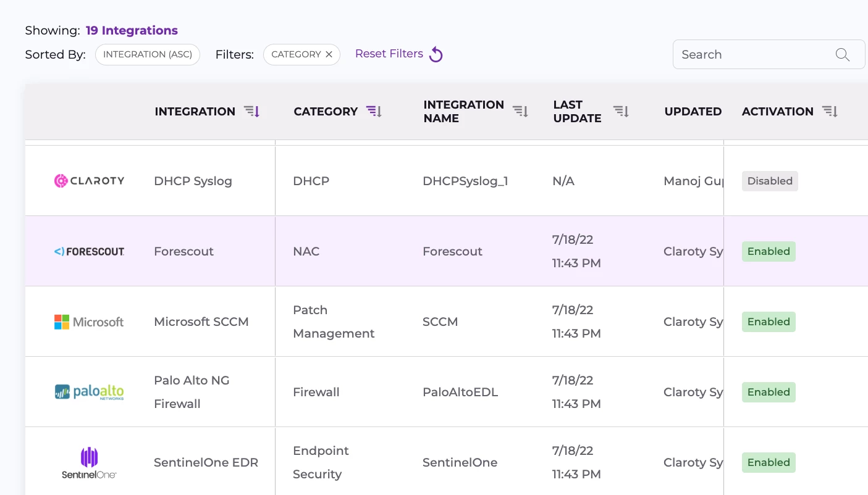This screenshot has height=495, width=868.
Task: Click Enabled status on Microsoft SCCM row
Action: click(769, 322)
